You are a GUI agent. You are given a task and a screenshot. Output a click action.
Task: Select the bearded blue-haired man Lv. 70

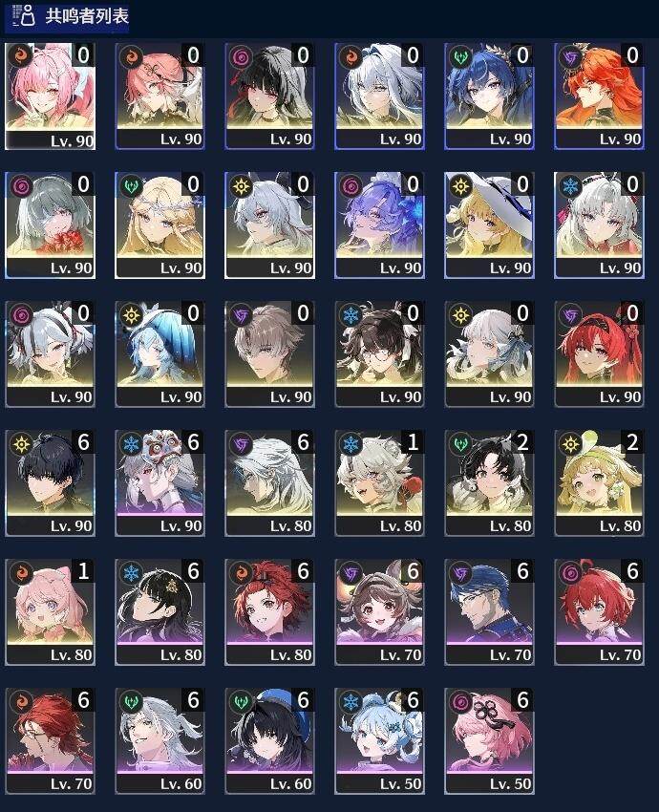[489, 612]
